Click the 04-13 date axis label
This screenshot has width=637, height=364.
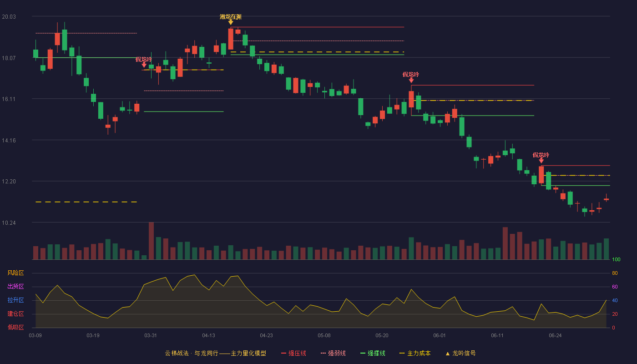208,335
